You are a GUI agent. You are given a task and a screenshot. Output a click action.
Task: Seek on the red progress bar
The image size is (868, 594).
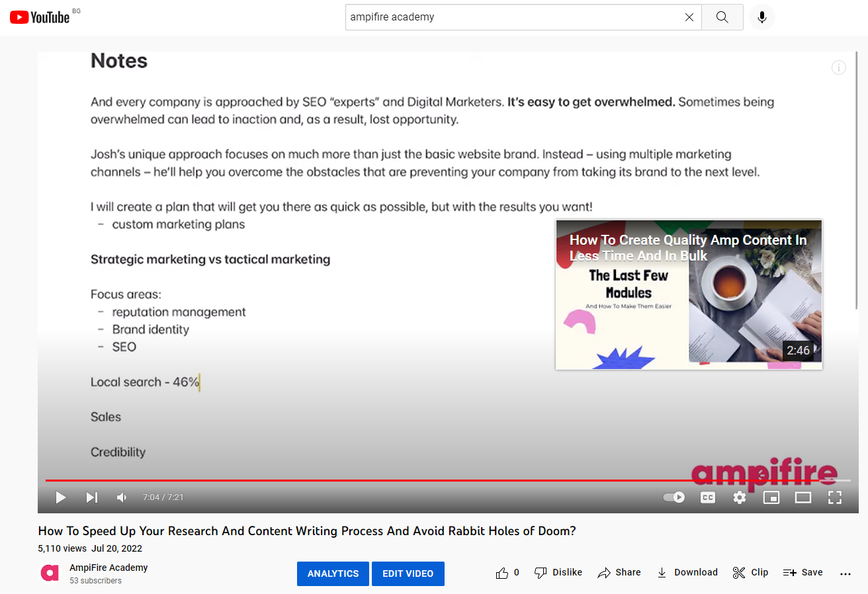tap(448, 480)
